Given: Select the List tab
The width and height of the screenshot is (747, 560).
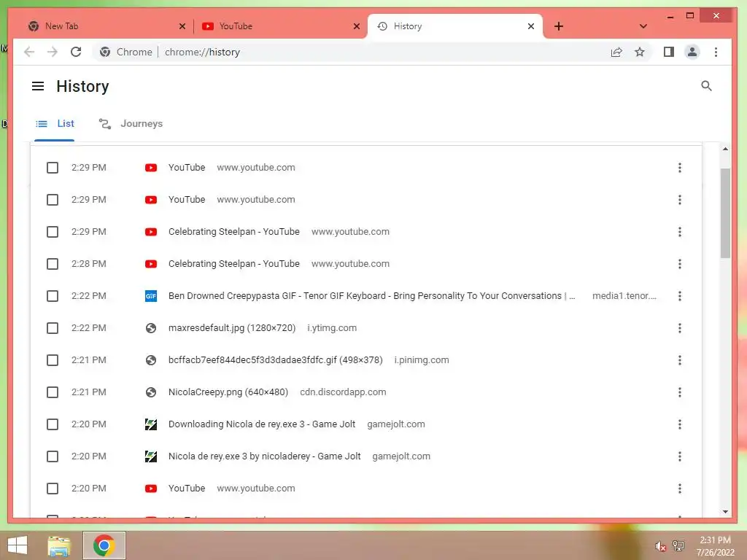Looking at the screenshot, I should pyautogui.click(x=55, y=124).
